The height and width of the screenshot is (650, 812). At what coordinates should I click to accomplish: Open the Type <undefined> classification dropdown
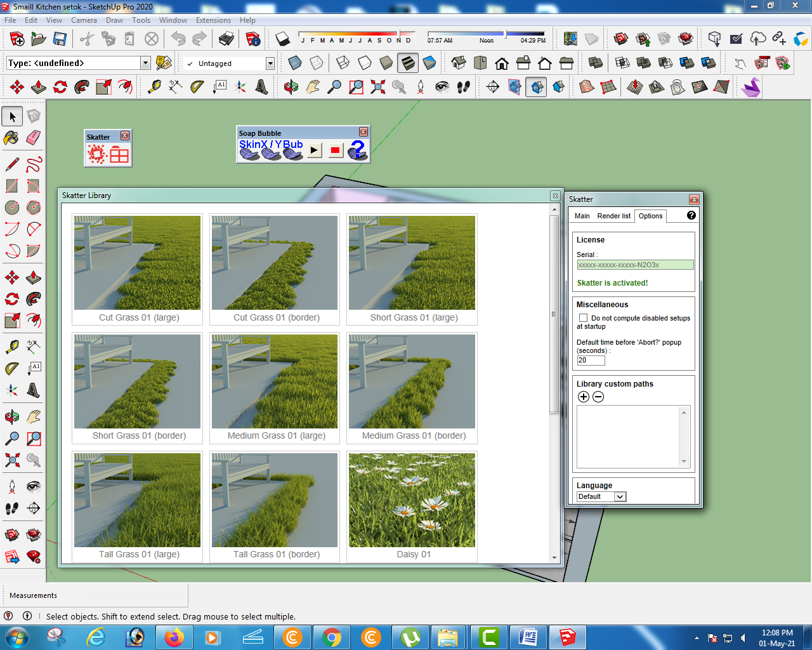145,63
